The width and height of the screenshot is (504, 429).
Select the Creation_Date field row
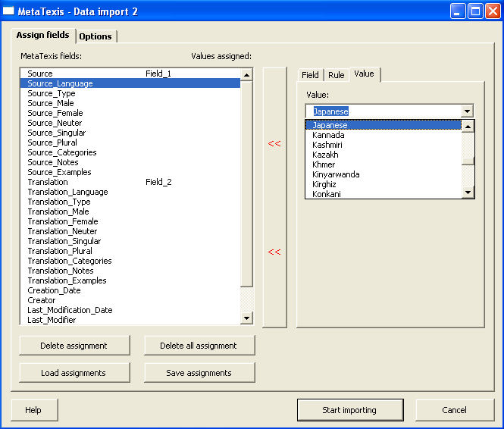[x=130, y=290]
